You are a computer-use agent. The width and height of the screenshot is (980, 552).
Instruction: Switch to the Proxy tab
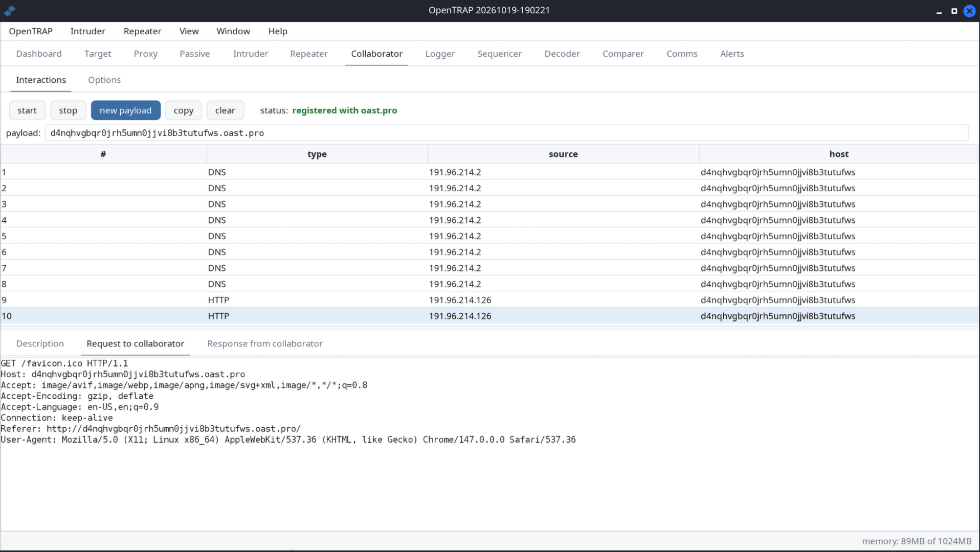(146, 54)
